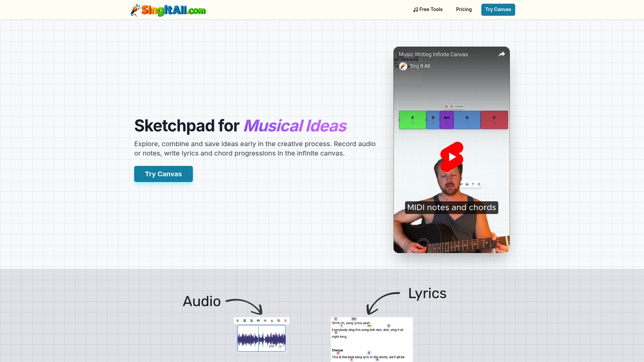Split the audio clip with the scissors tool

[238, 321]
